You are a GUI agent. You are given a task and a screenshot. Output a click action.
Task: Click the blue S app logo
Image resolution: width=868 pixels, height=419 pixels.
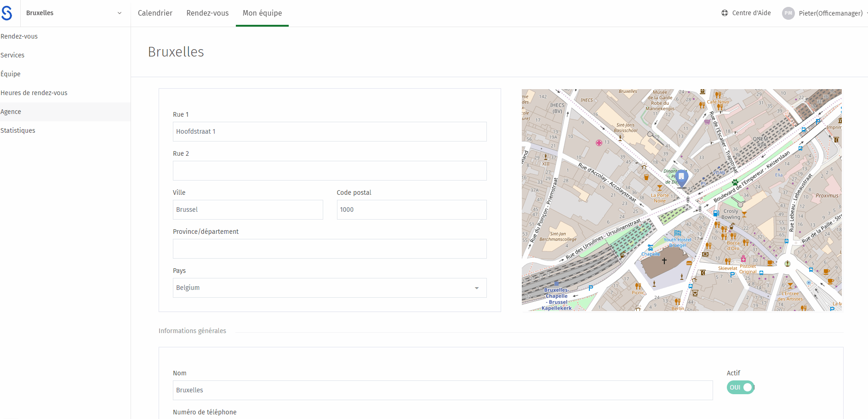point(6,13)
